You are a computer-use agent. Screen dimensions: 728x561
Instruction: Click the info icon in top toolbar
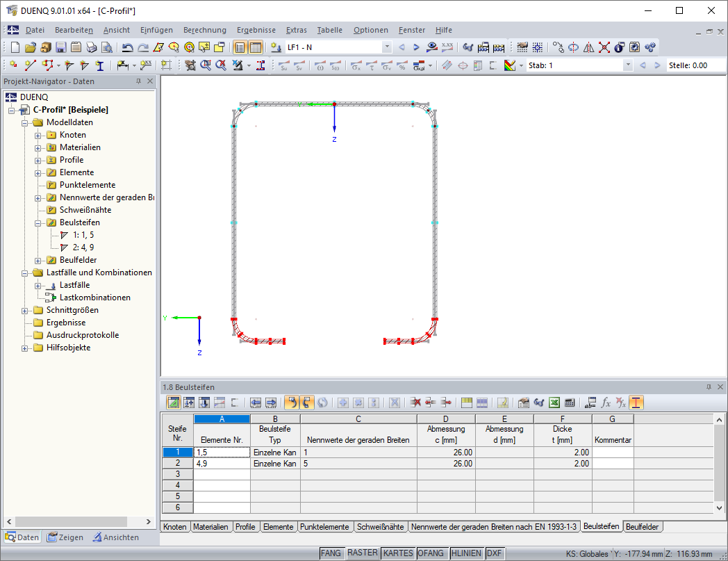coord(620,47)
